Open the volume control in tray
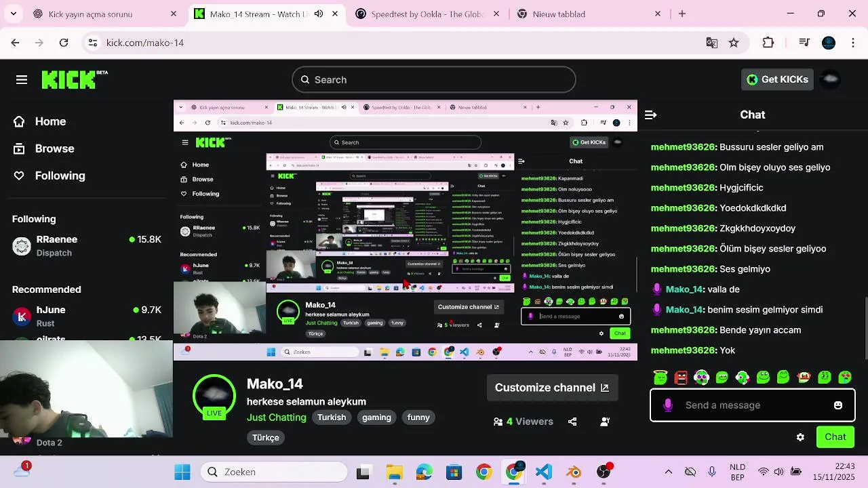Image resolution: width=868 pixels, height=488 pixels. tap(778, 472)
